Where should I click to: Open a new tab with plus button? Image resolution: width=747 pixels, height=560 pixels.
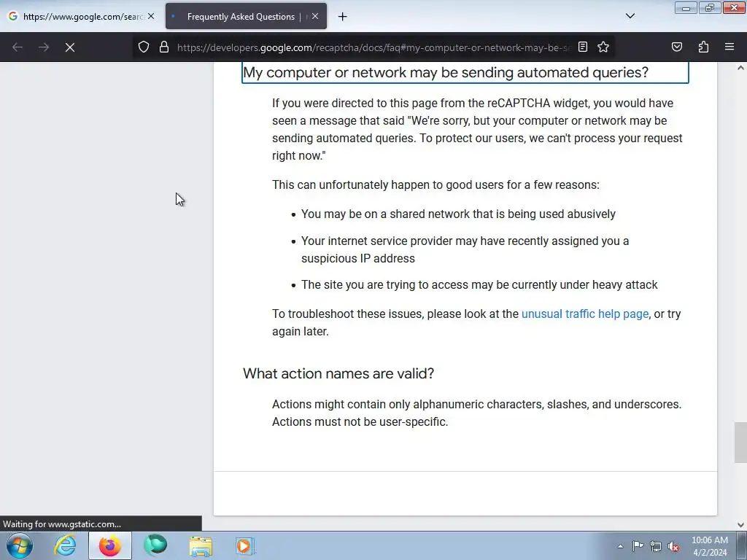[x=343, y=17]
